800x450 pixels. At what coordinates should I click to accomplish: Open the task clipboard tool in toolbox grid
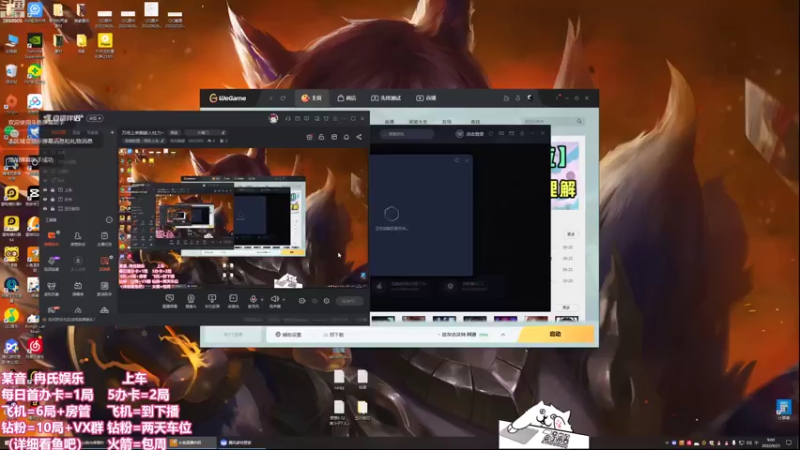click(104, 238)
